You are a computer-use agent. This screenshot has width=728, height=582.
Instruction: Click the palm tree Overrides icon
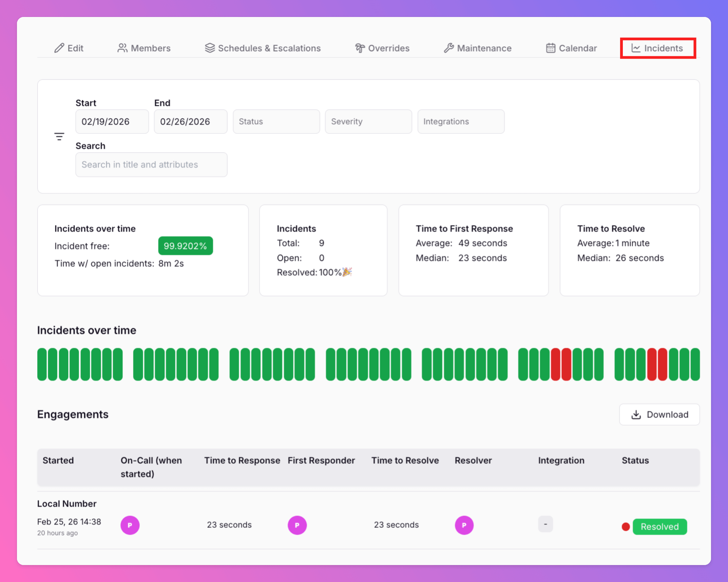360,48
